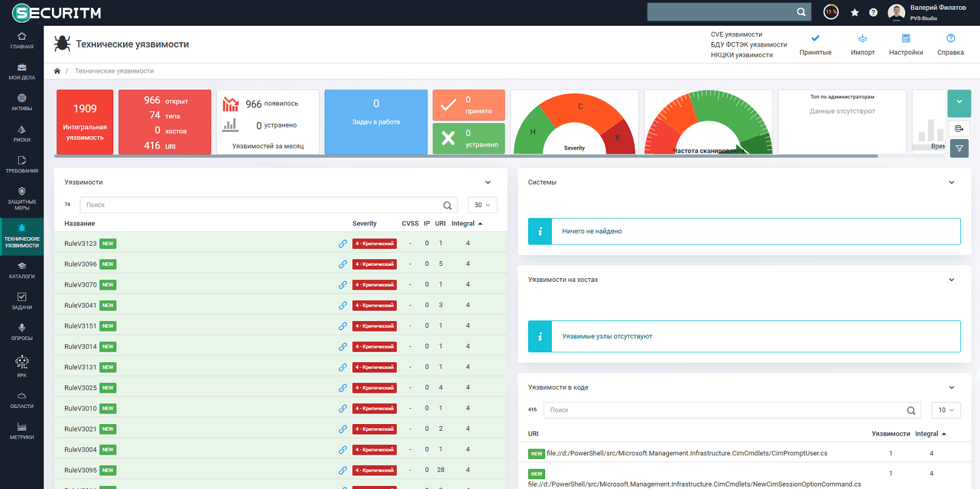Click the favorites star icon
This screenshot has height=489, width=980.
pyautogui.click(x=854, y=12)
